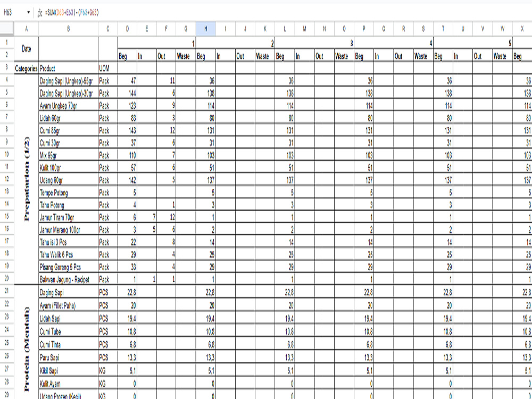The width and height of the screenshot is (532, 399).
Task: Click the "Waste" header in column K
Action: [x=265, y=56]
